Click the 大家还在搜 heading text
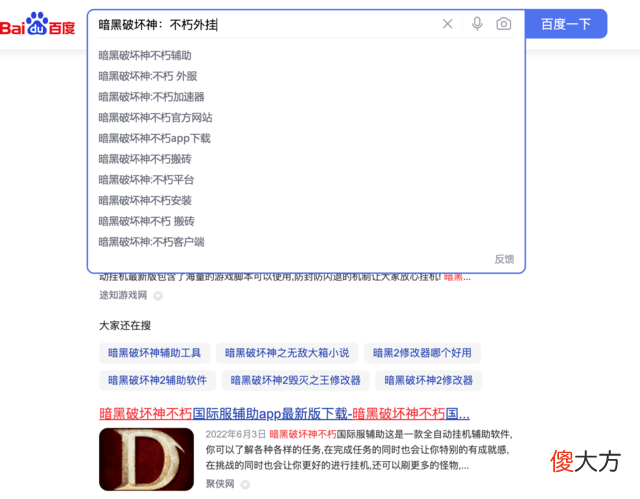 click(125, 326)
